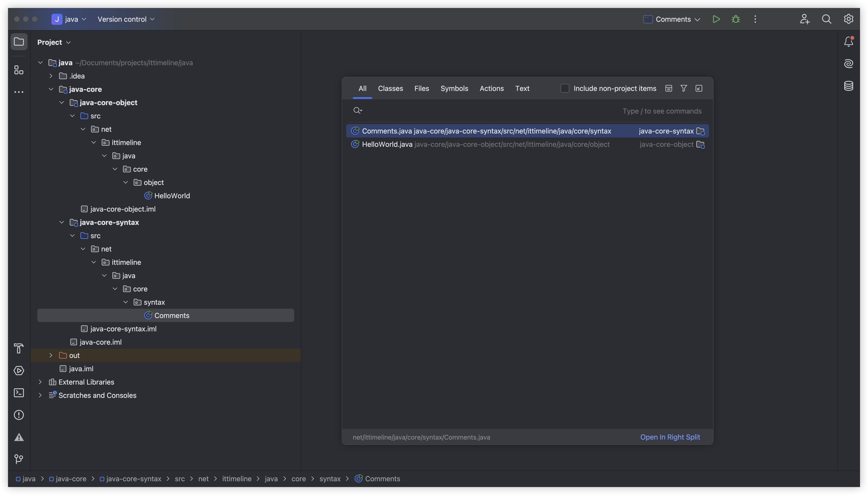
Task: Open search results in Find tool window
Action: pyautogui.click(x=699, y=88)
